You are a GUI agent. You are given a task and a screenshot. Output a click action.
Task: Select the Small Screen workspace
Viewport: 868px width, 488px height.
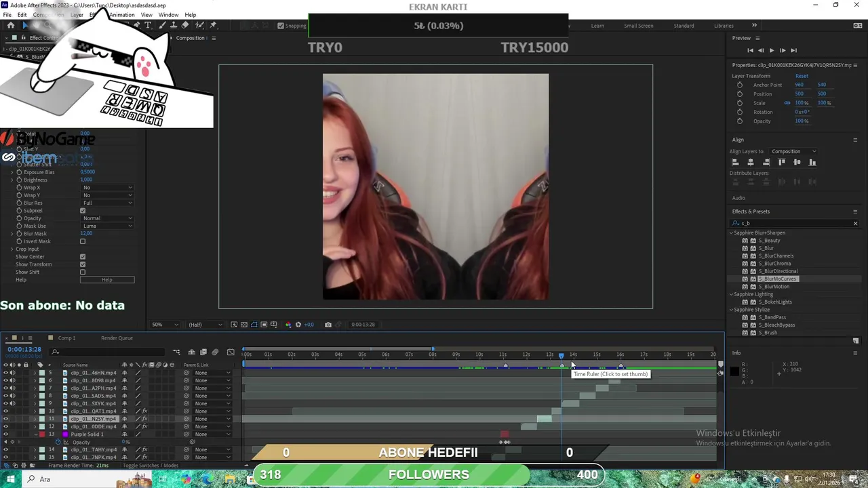pos(639,26)
